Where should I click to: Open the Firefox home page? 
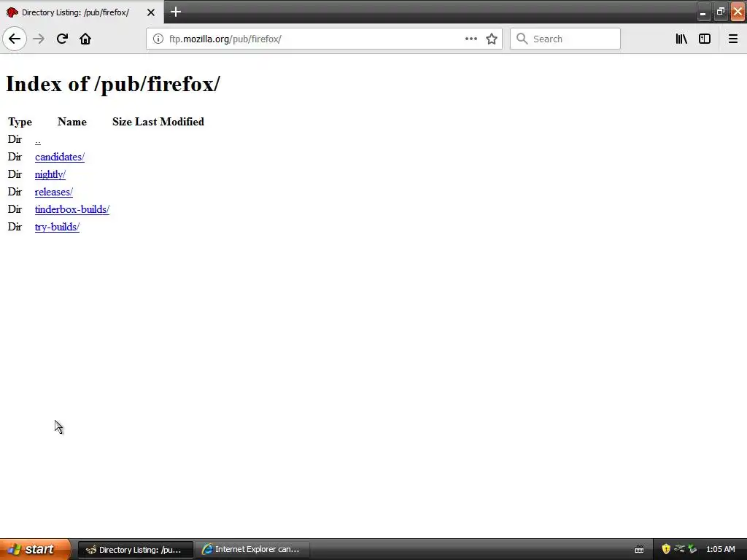pyautogui.click(x=85, y=39)
